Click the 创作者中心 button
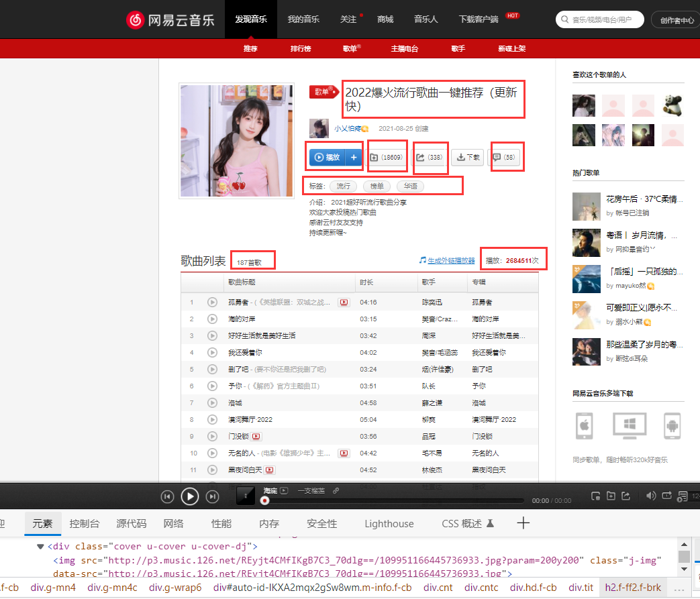Image resolution: width=700 pixels, height=599 pixels. coord(676,20)
